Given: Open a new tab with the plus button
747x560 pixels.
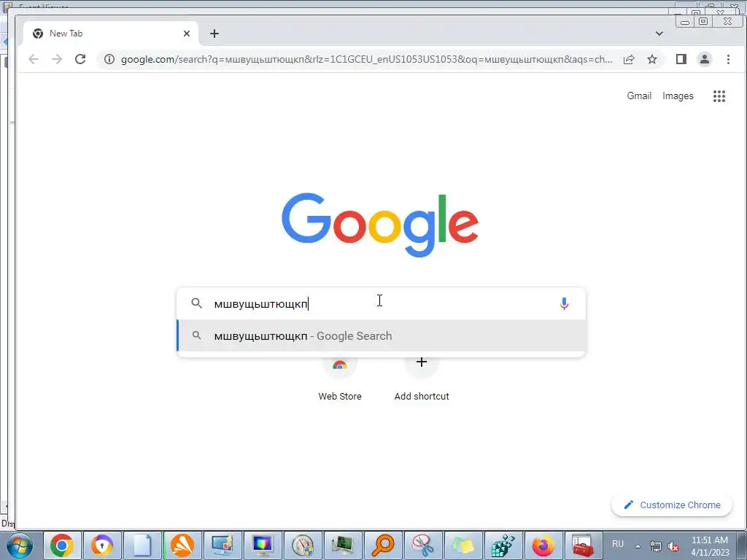Looking at the screenshot, I should coord(214,34).
